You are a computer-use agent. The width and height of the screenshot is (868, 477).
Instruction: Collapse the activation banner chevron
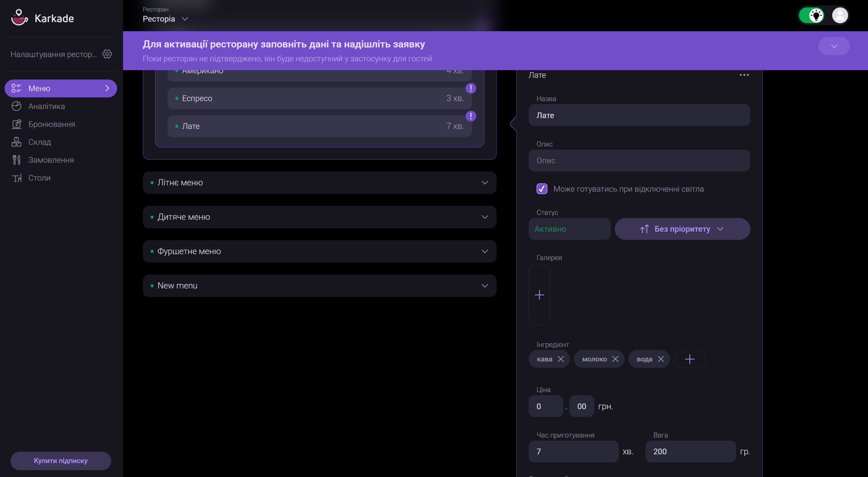tap(834, 46)
